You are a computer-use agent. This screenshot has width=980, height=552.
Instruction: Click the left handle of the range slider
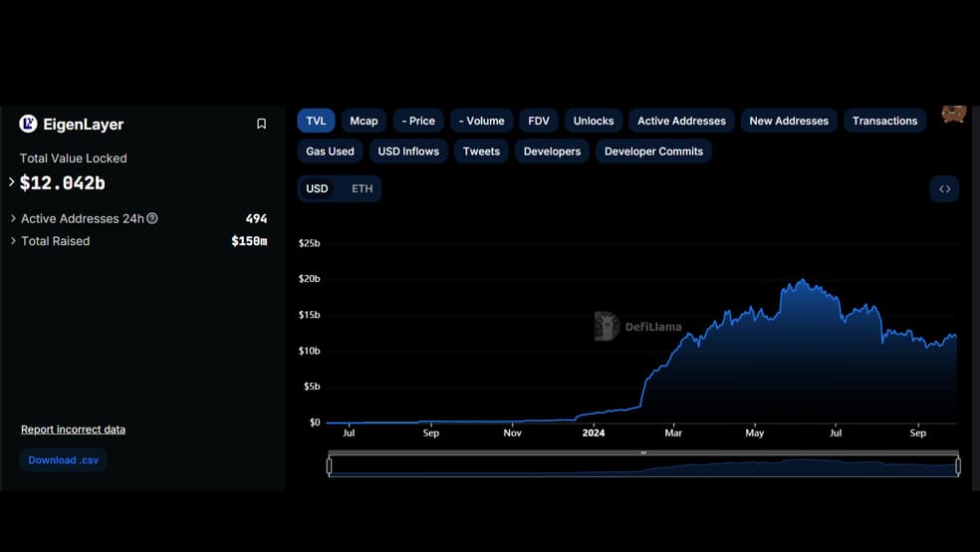(330, 465)
